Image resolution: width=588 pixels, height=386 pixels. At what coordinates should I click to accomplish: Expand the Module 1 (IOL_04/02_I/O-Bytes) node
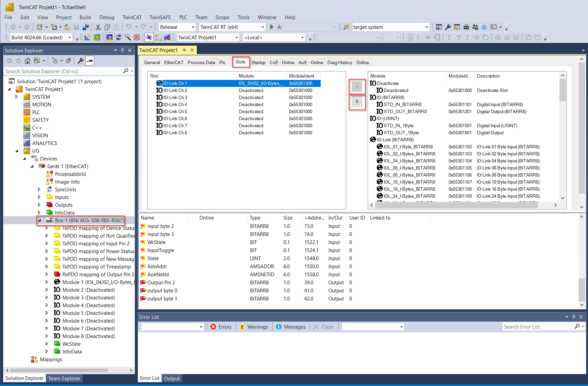[x=47, y=282]
